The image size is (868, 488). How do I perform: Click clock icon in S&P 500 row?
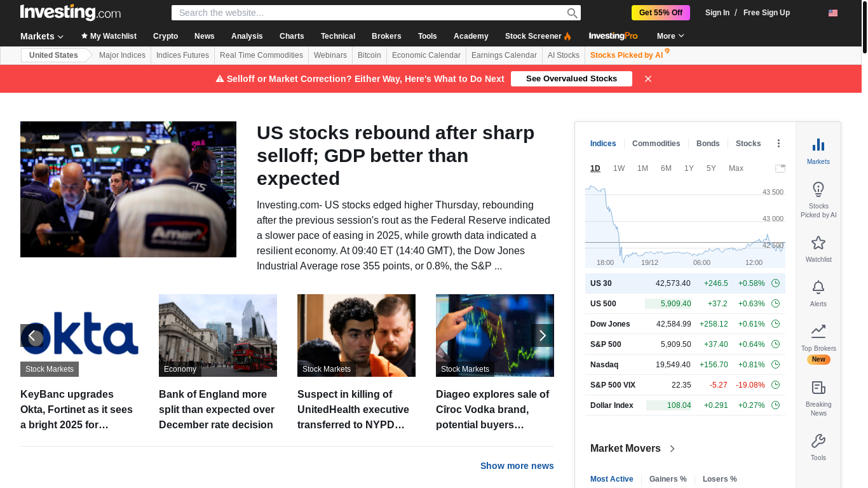775,344
